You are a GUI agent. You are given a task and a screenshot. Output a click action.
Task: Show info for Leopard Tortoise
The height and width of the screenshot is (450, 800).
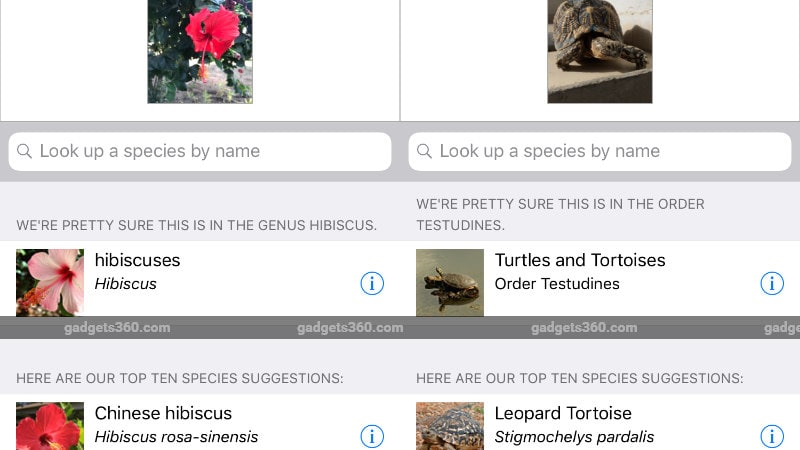pos(772,436)
